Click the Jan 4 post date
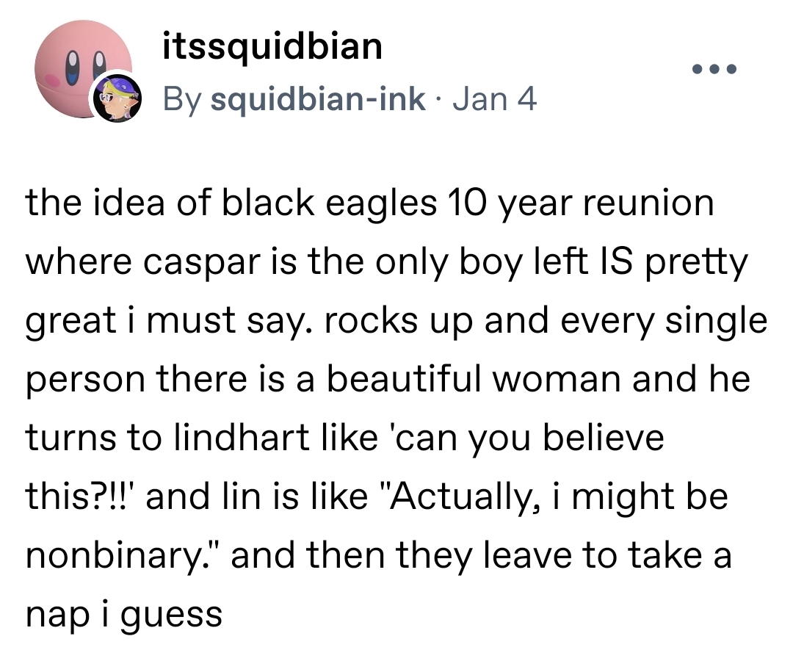793x672 pixels. (x=495, y=98)
